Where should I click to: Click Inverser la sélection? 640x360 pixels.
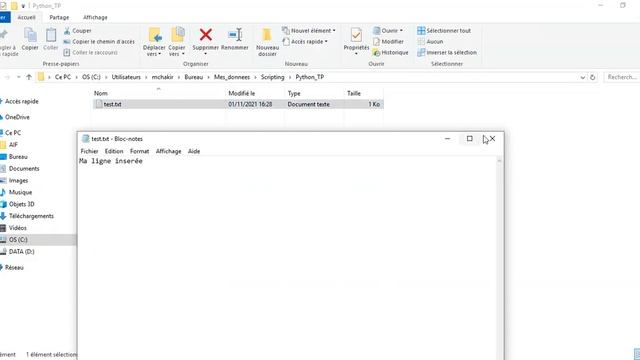pos(447,53)
